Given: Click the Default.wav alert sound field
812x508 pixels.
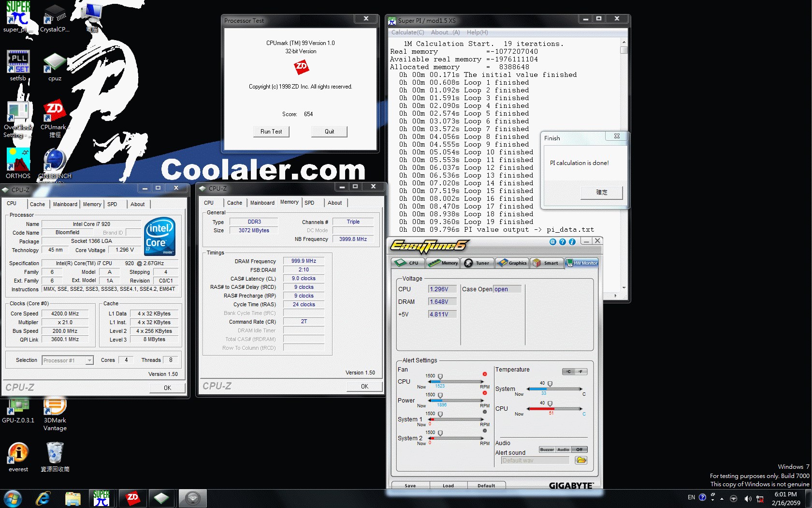Looking at the screenshot, I should (x=535, y=460).
